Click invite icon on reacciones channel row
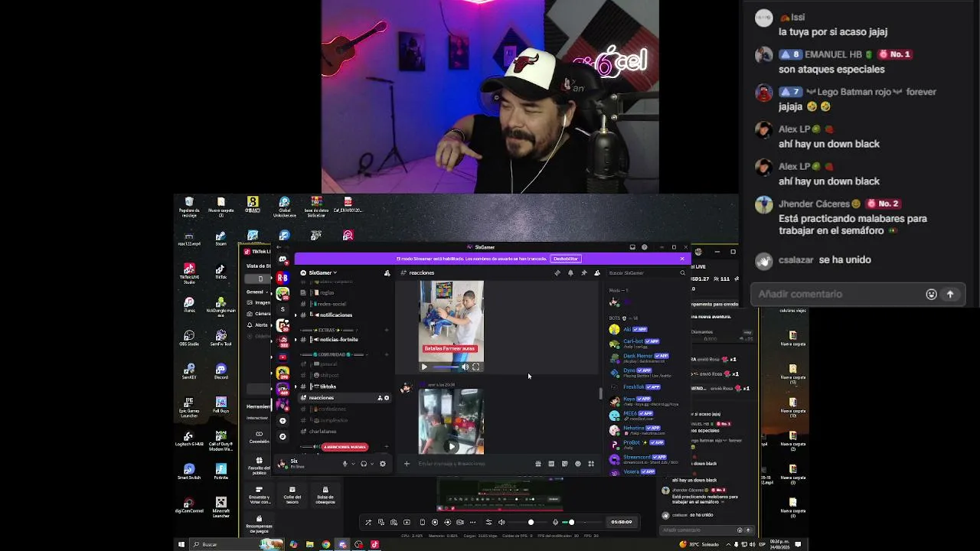The width and height of the screenshot is (980, 551). 380,398
